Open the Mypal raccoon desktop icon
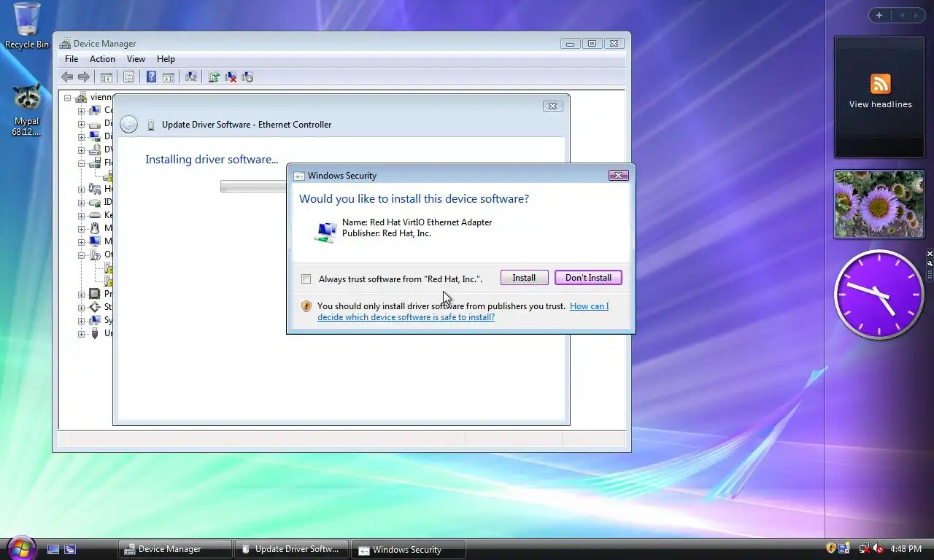The height and width of the screenshot is (560, 934). click(26, 109)
